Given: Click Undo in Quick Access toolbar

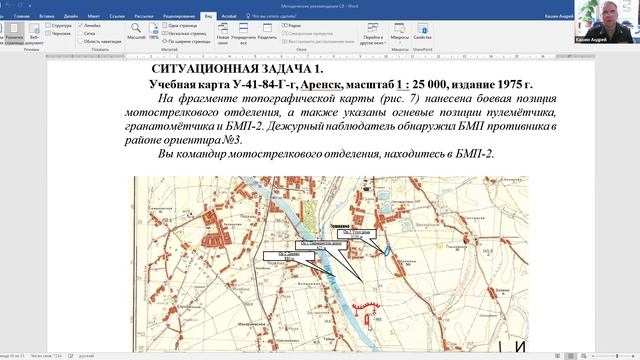Looking at the screenshot, I should [x=8, y=5].
